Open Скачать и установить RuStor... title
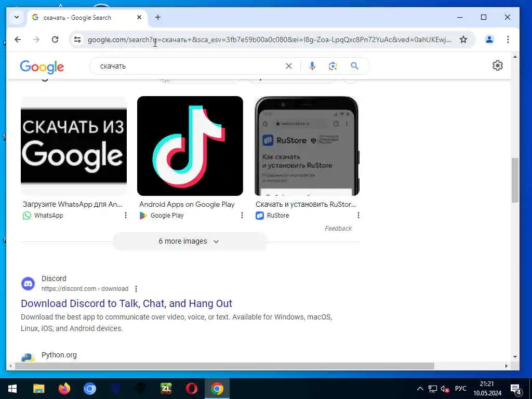Viewport: 532px width, 399px height. click(x=305, y=204)
